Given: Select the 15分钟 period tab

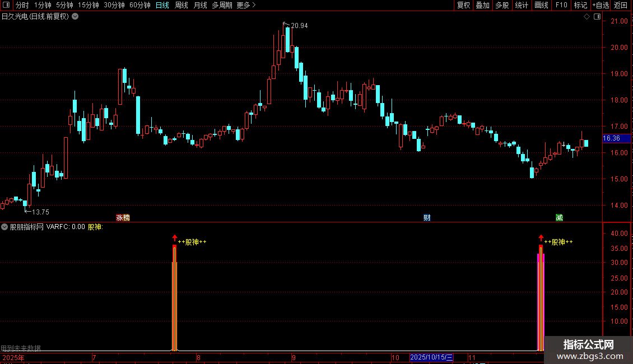Looking at the screenshot, I should click(x=88, y=5).
